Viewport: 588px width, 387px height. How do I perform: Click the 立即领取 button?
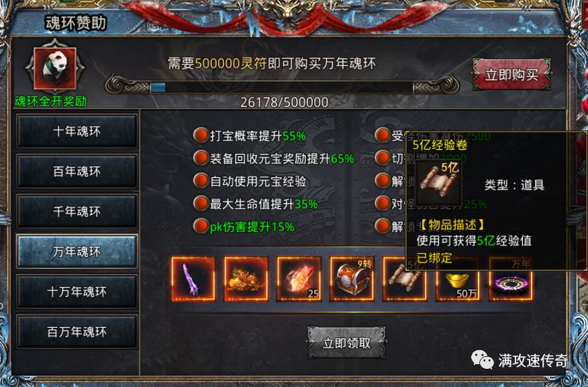click(346, 343)
